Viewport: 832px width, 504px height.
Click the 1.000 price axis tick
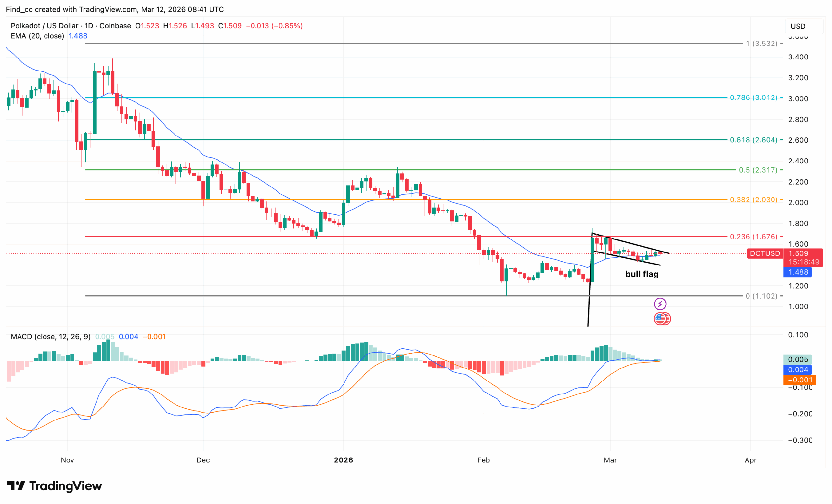[x=798, y=306]
